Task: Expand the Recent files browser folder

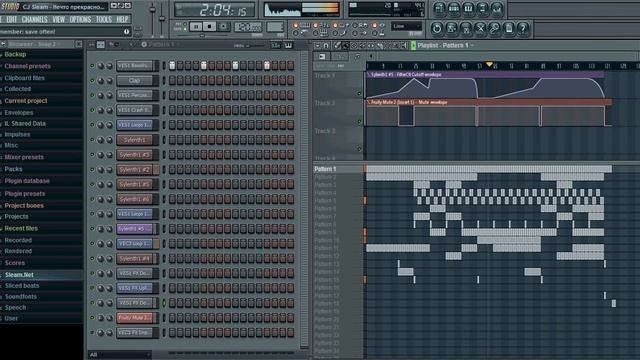Action: (21, 229)
